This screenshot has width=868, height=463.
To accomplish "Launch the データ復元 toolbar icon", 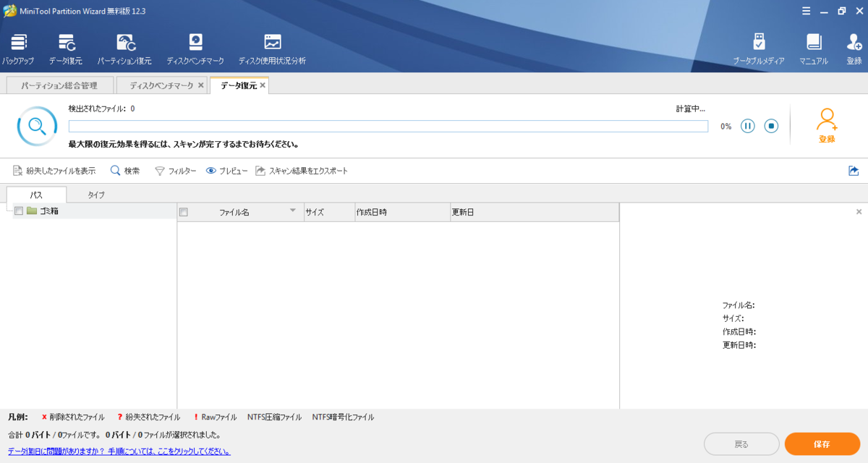I will (x=67, y=43).
